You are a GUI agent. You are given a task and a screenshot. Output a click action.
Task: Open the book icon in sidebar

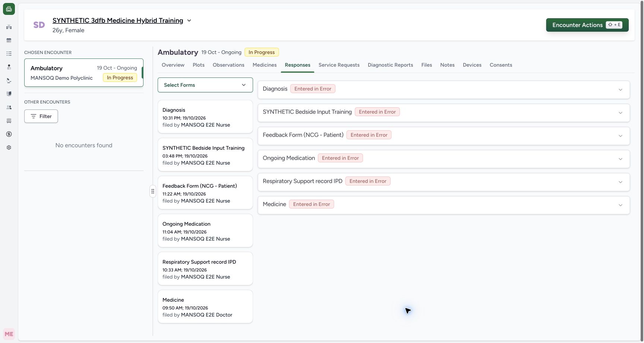[x=9, y=94]
